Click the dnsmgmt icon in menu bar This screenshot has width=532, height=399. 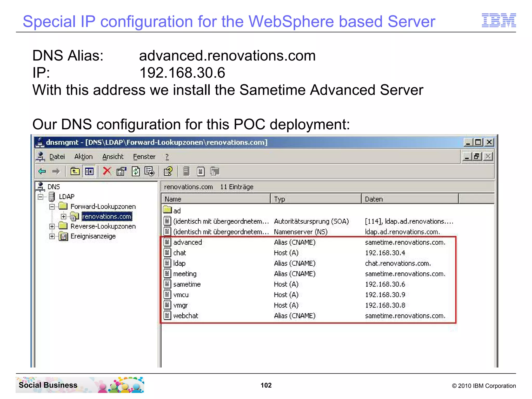41,157
